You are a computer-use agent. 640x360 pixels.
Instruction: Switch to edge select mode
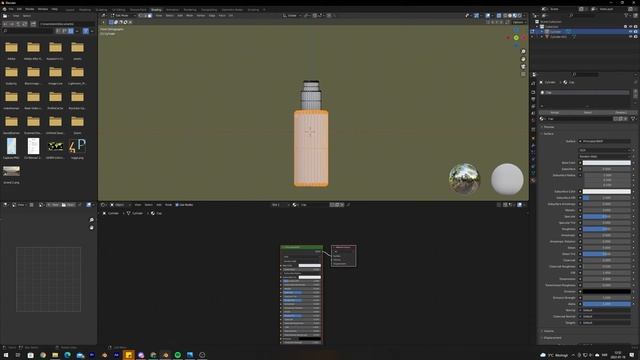click(x=145, y=16)
